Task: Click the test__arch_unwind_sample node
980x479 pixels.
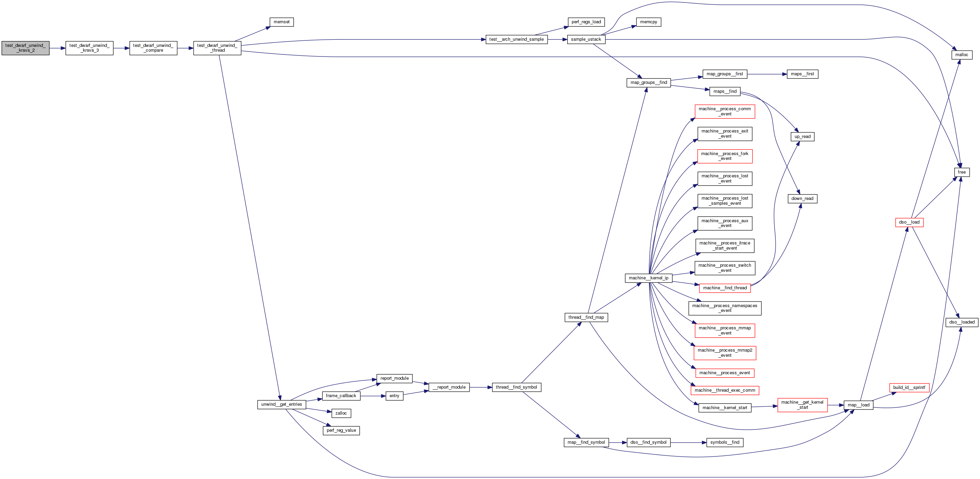Action: (516, 39)
